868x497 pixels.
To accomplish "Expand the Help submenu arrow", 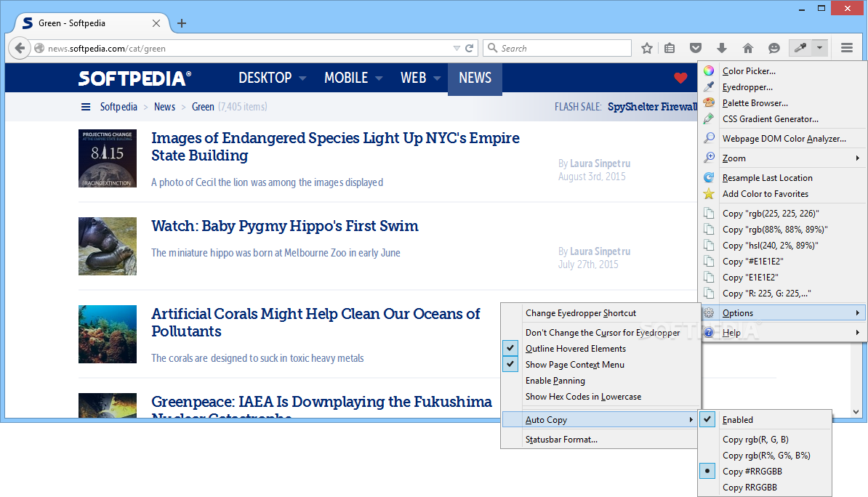I will point(858,333).
